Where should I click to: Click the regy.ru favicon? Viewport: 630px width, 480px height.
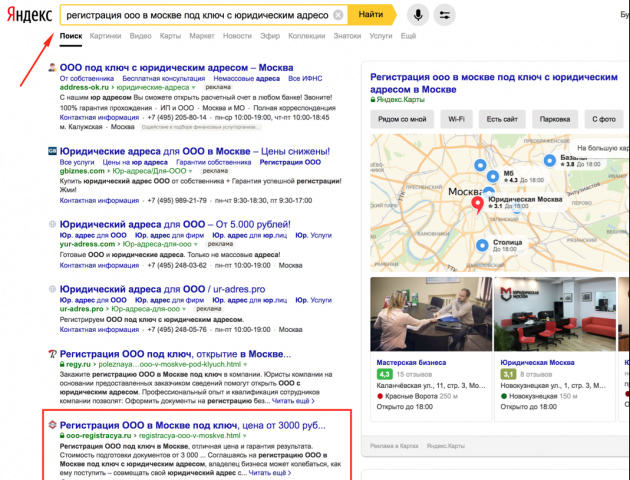(x=52, y=354)
